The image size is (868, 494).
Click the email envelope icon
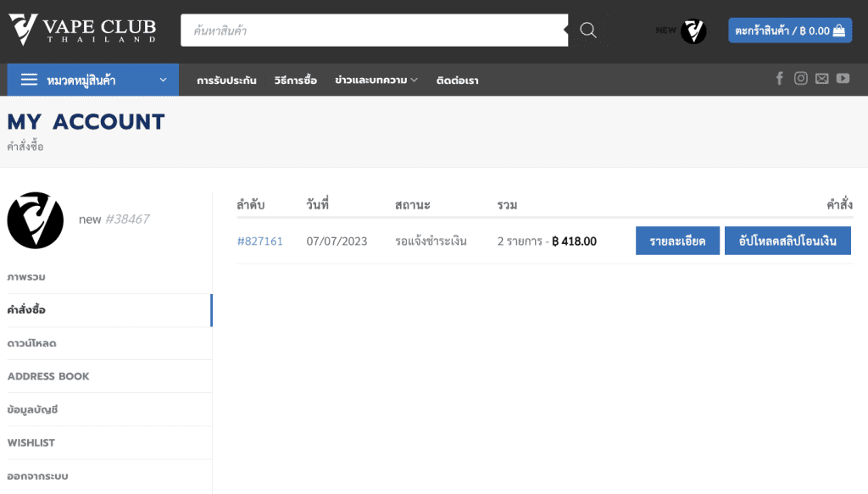point(821,78)
